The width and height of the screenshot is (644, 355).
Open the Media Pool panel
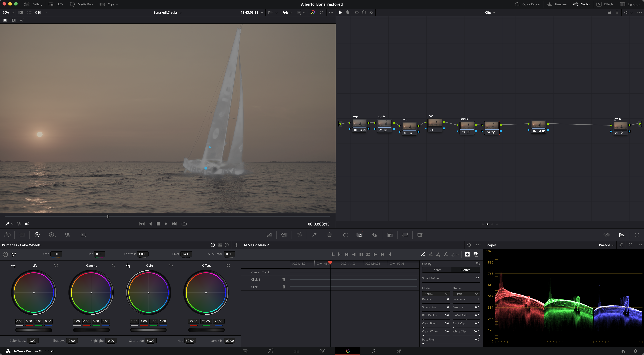coord(82,4)
